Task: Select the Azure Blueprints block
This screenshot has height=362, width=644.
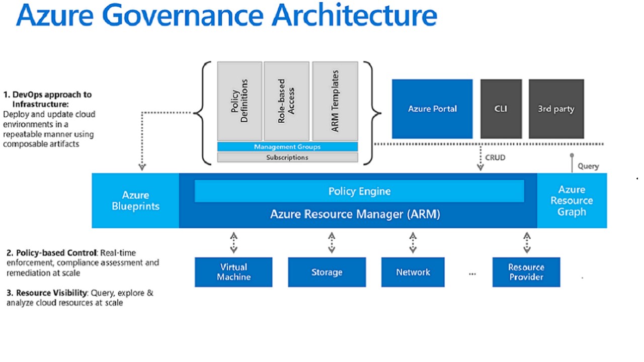Action: tap(135, 201)
